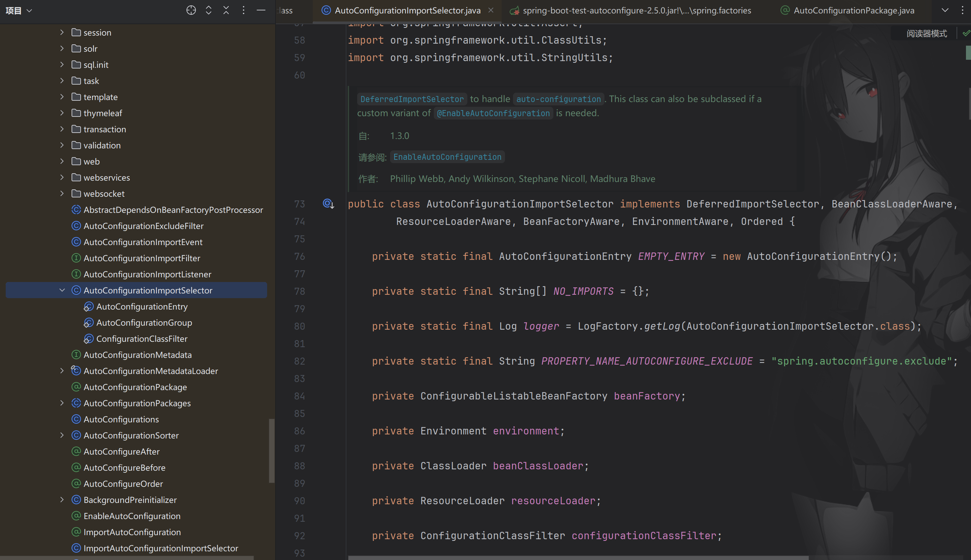Screen dimensions: 971x560
Task: Click the AutoConfigurationExcludeFilter class icon
Action: (76, 226)
